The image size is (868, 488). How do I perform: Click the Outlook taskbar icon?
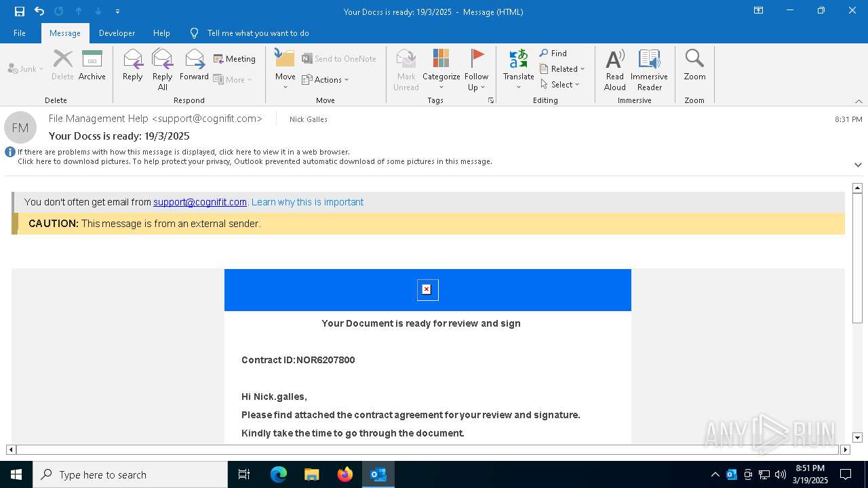click(x=378, y=474)
